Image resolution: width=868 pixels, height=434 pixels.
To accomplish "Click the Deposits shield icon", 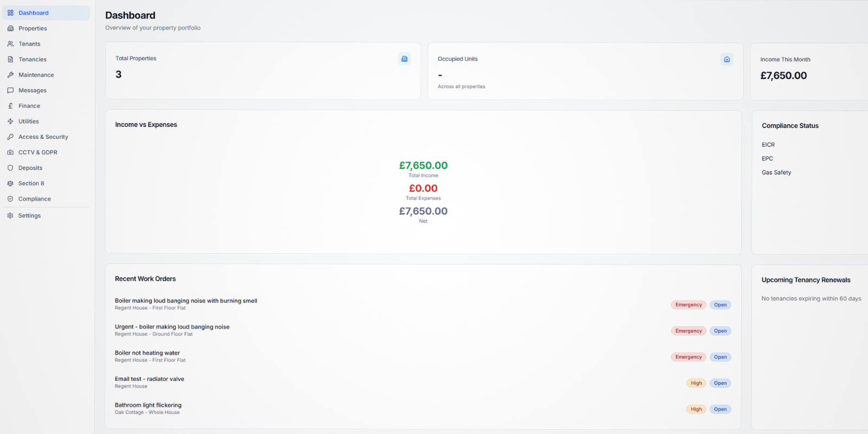I will pyautogui.click(x=10, y=168).
